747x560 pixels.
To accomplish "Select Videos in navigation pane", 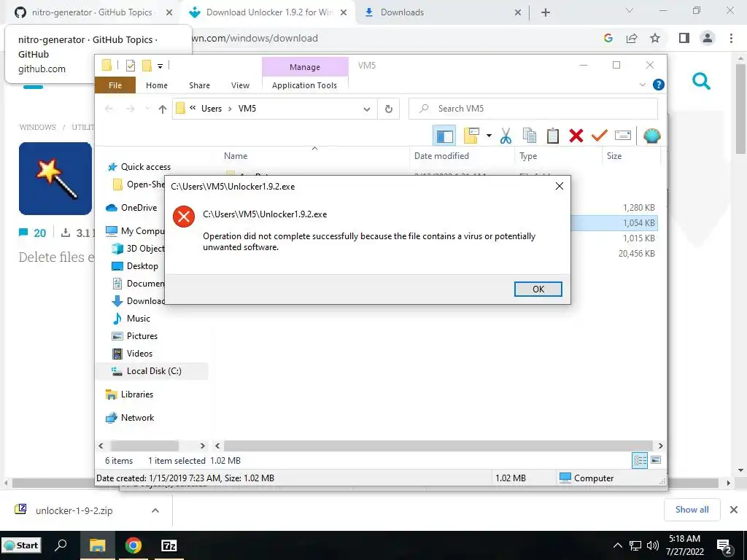I will (x=139, y=354).
